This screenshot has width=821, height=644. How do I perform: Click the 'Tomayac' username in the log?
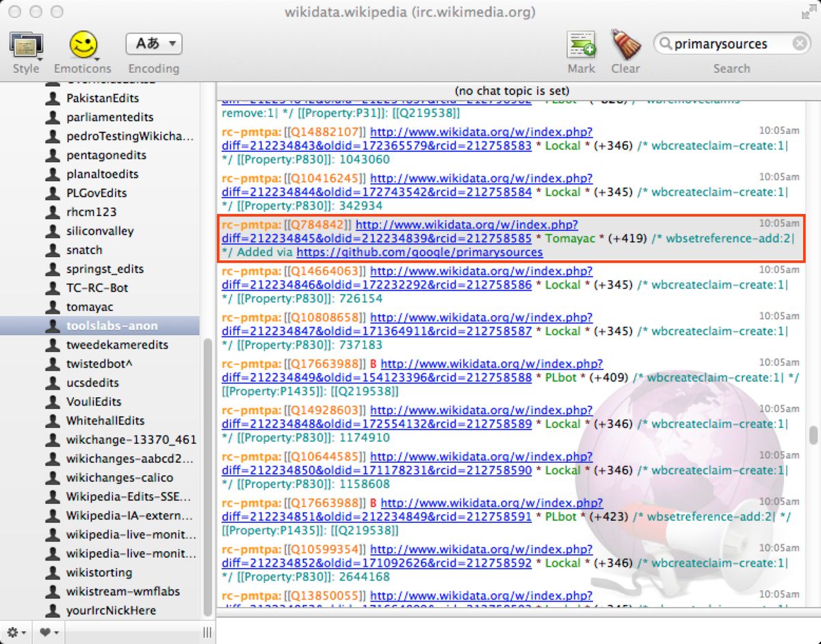[569, 239]
